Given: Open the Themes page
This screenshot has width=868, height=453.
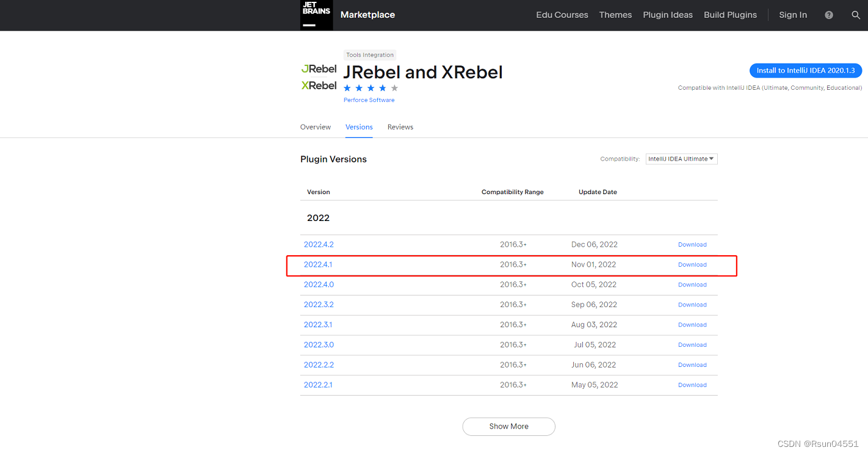Looking at the screenshot, I should [x=615, y=15].
